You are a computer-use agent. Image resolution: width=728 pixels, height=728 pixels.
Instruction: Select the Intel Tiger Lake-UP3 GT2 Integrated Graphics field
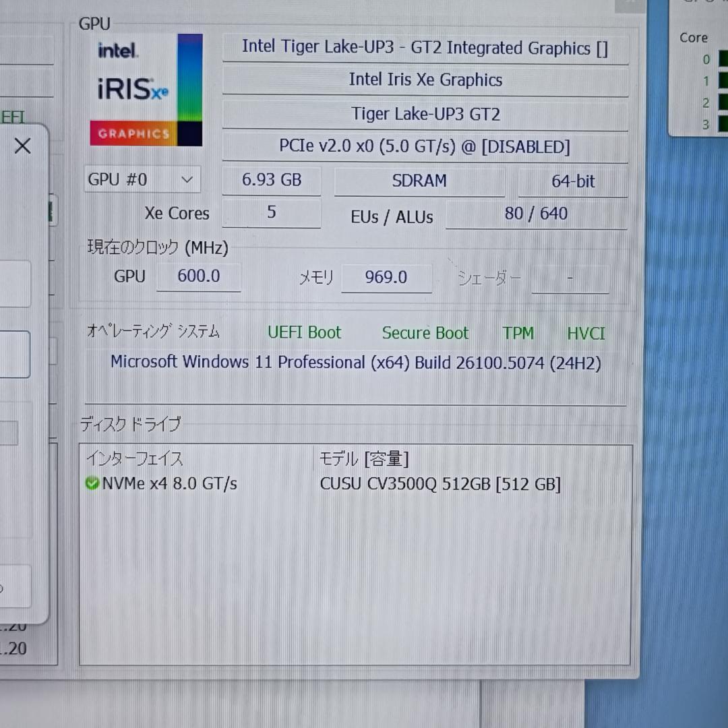(425, 48)
